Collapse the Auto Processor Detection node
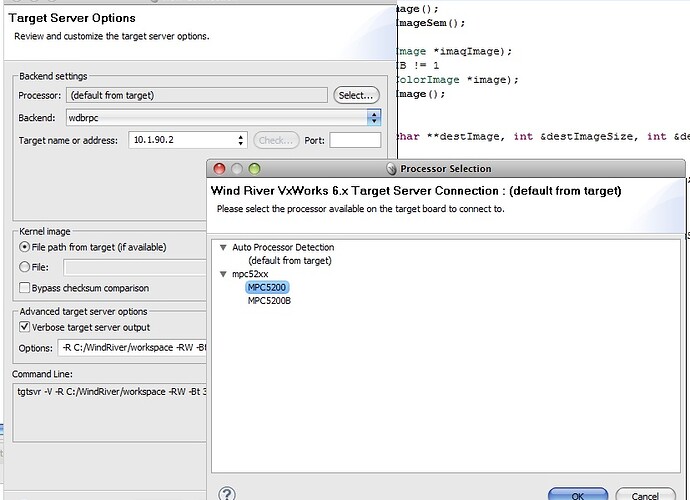 223,247
